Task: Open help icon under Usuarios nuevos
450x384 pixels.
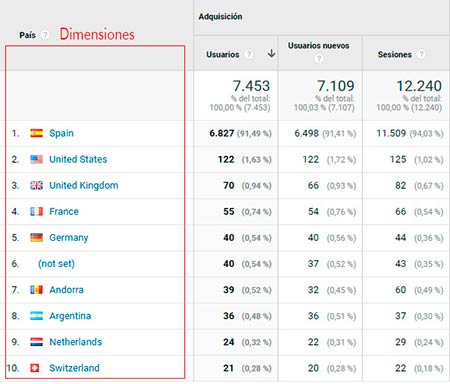Action: point(319,59)
